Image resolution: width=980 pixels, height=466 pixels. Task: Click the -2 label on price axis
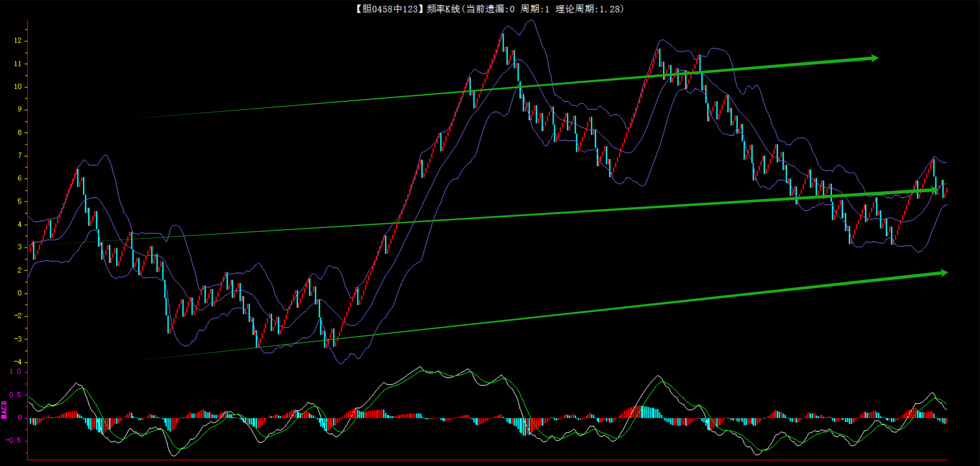(18, 316)
